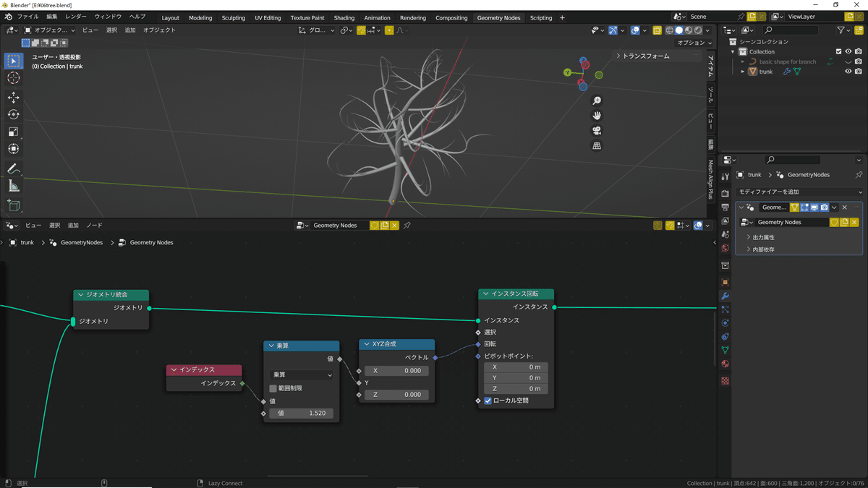
Task: Activate the Measure ruler tool
Action: (13, 186)
